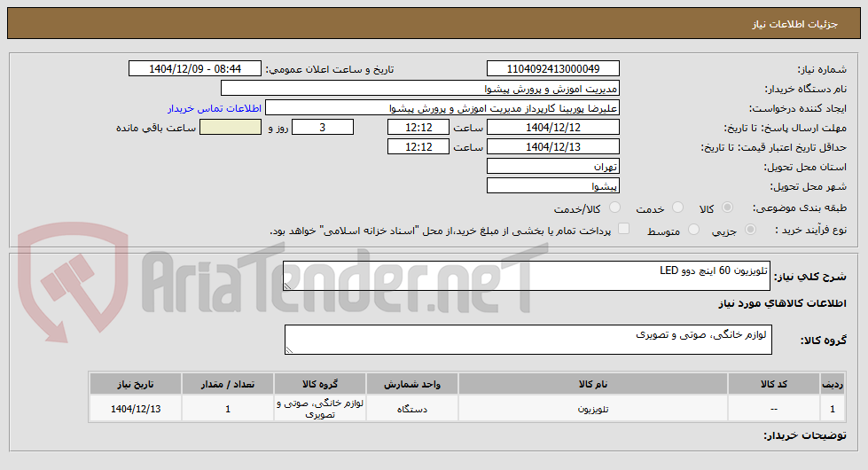
Task: Grab the resize handle of goods group box
Action: pyautogui.click(x=289, y=350)
